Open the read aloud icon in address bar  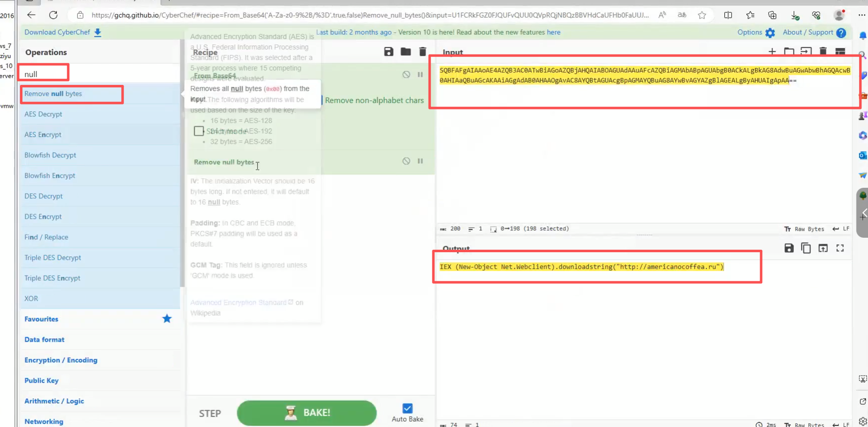(x=662, y=15)
